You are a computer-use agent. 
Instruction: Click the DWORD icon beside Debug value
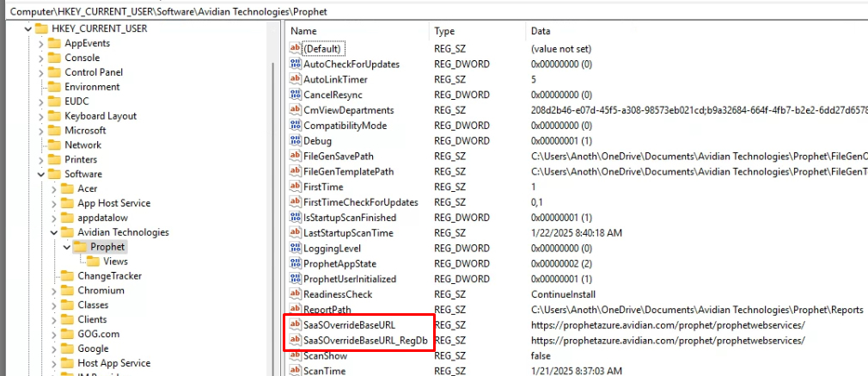296,141
